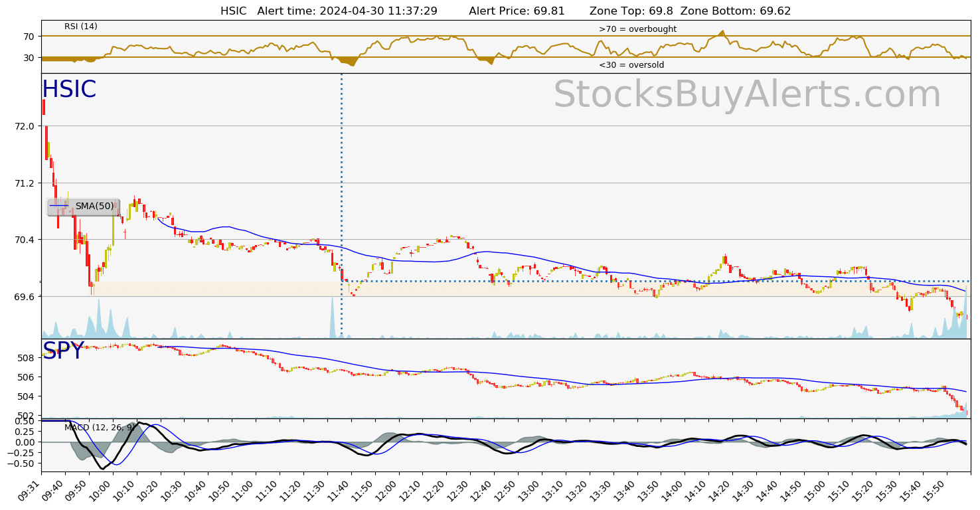The width and height of the screenshot is (980, 510).
Task: Click the SPY ticker label
Action: coord(64,351)
